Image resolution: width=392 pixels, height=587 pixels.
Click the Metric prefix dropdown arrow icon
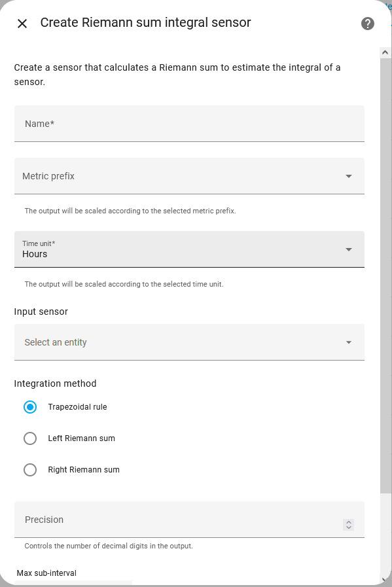click(349, 175)
